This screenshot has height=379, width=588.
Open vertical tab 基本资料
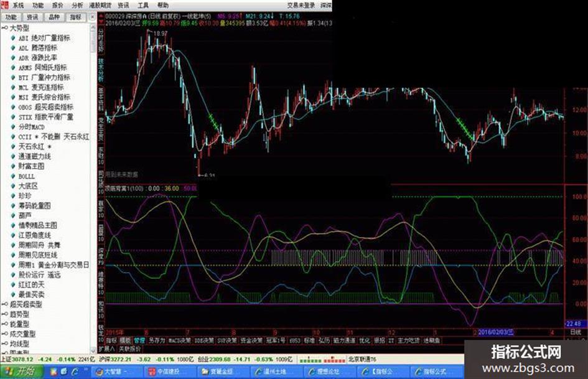[101, 100]
